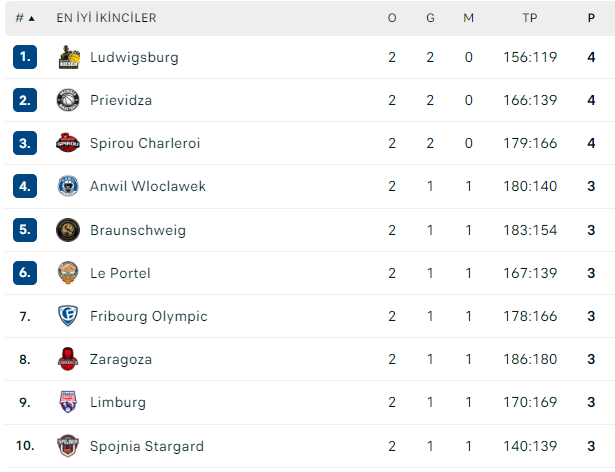
Task: Click the Ludwigsburg team logo
Action: [68, 57]
